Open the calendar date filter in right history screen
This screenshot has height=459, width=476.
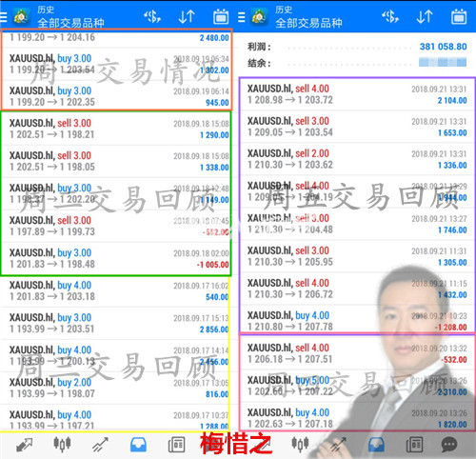[x=459, y=16]
